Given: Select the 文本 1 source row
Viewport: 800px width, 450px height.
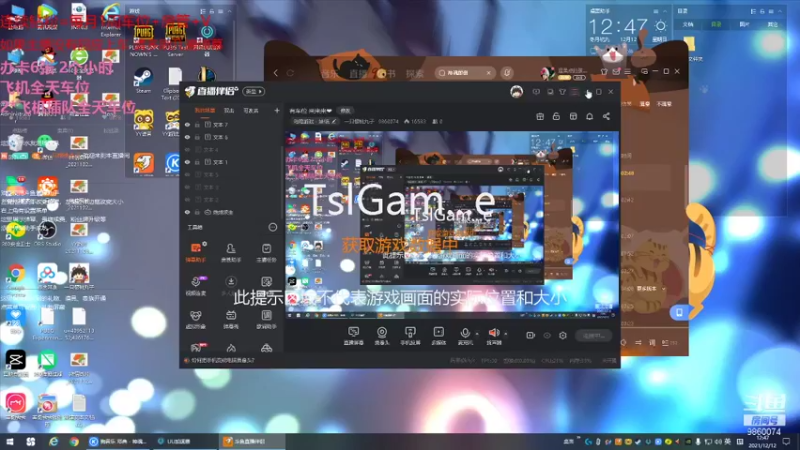Looking at the screenshot, I should click(x=232, y=162).
